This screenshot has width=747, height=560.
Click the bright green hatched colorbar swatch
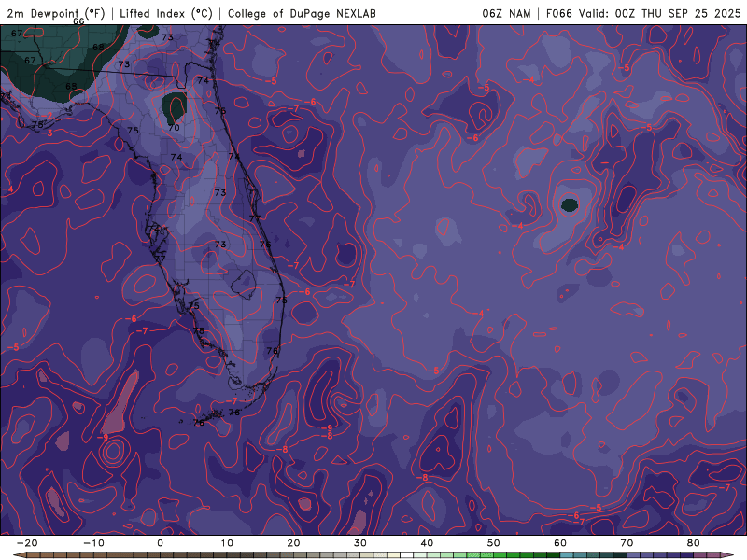click(473, 555)
